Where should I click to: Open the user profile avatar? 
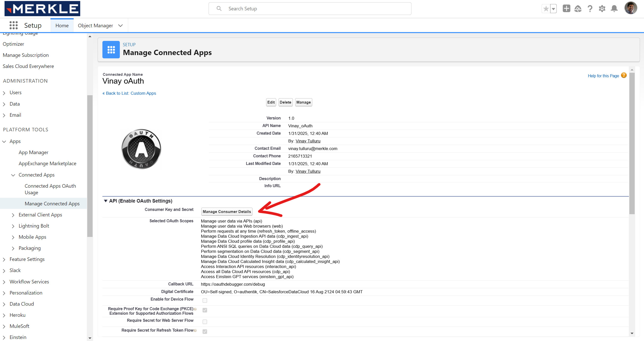point(631,8)
